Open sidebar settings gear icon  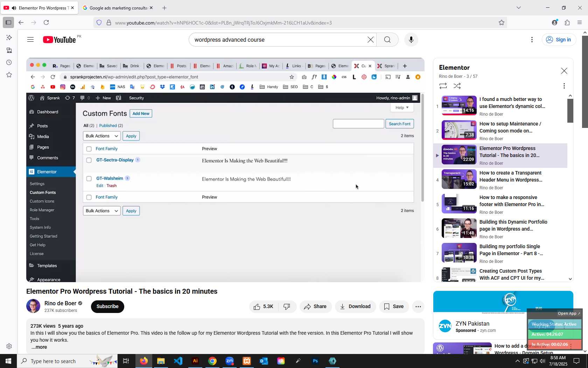9,346
